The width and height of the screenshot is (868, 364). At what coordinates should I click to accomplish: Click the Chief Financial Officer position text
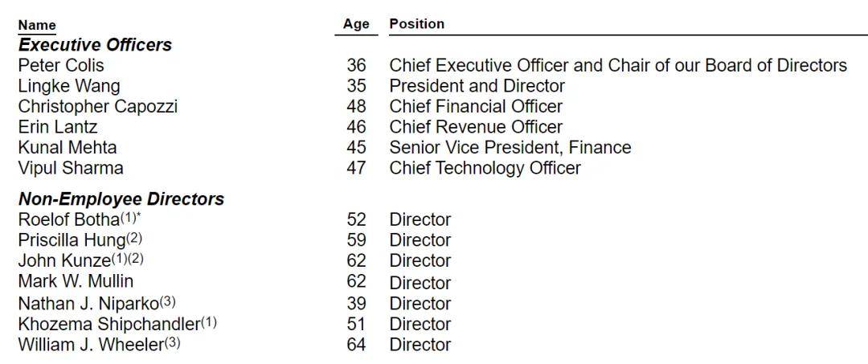[x=476, y=107]
